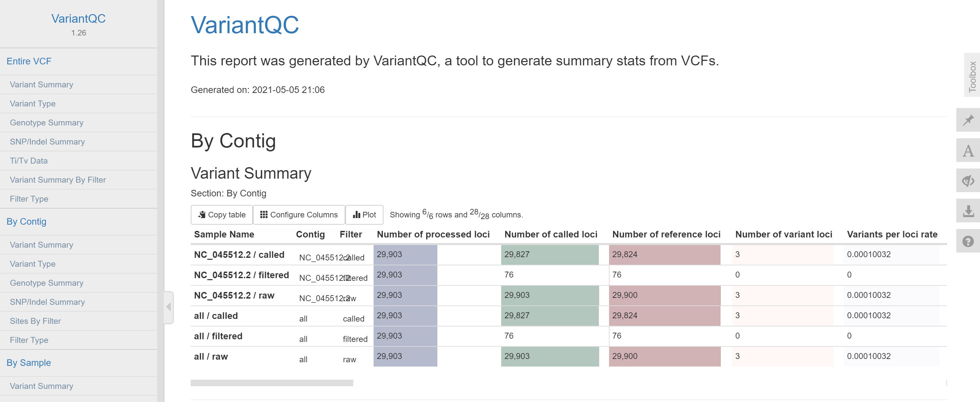Select Sites By Filter sidebar link
Viewport: 980px width, 402px height.
click(36, 321)
